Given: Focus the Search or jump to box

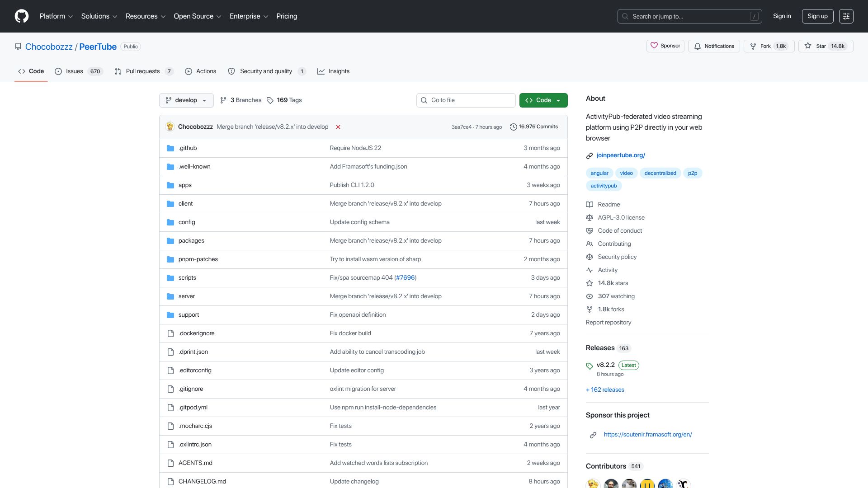Looking at the screenshot, I should (689, 16).
